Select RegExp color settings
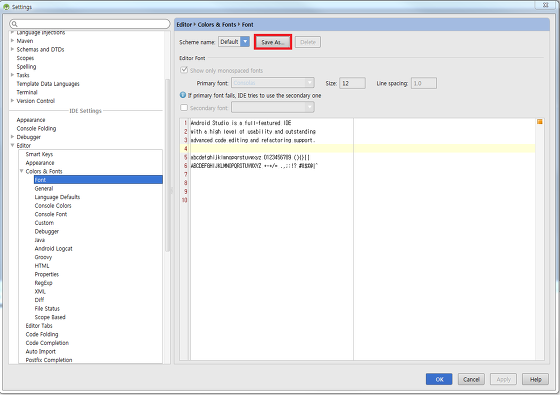 pos(43,282)
